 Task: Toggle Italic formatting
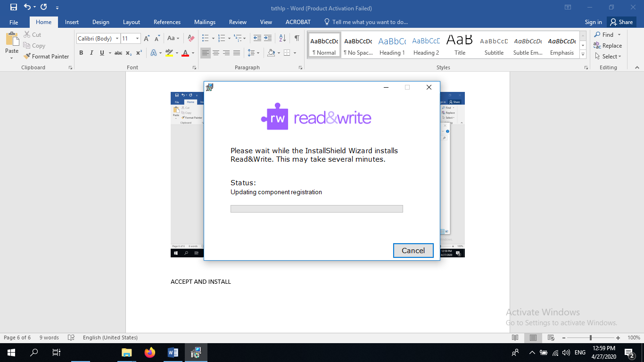[x=91, y=53]
